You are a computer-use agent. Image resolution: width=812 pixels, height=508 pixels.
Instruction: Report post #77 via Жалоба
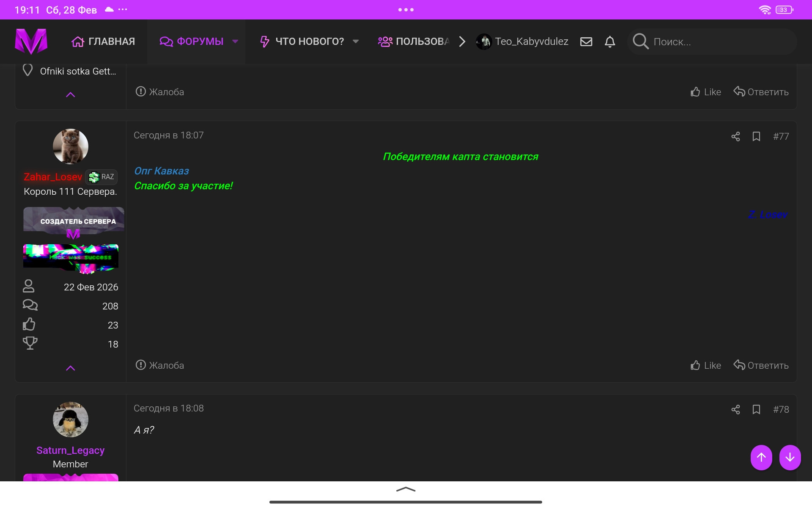click(x=160, y=365)
